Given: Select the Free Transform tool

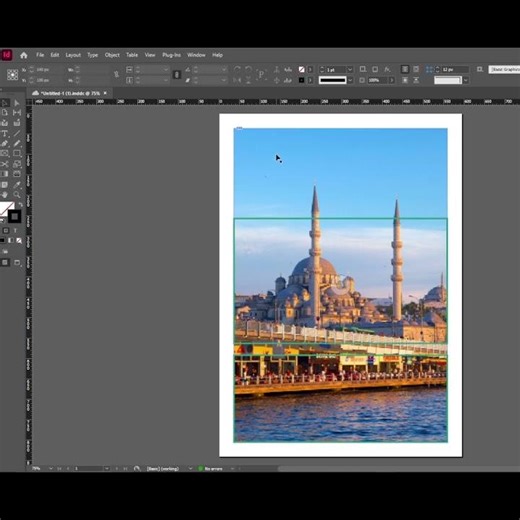Looking at the screenshot, I should (17, 164).
